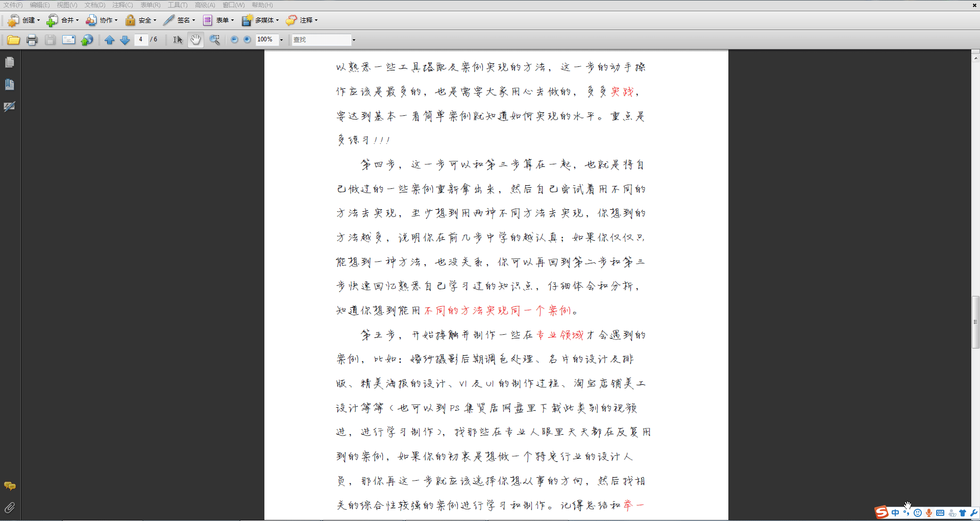Click the page number field showing 4

coord(141,39)
